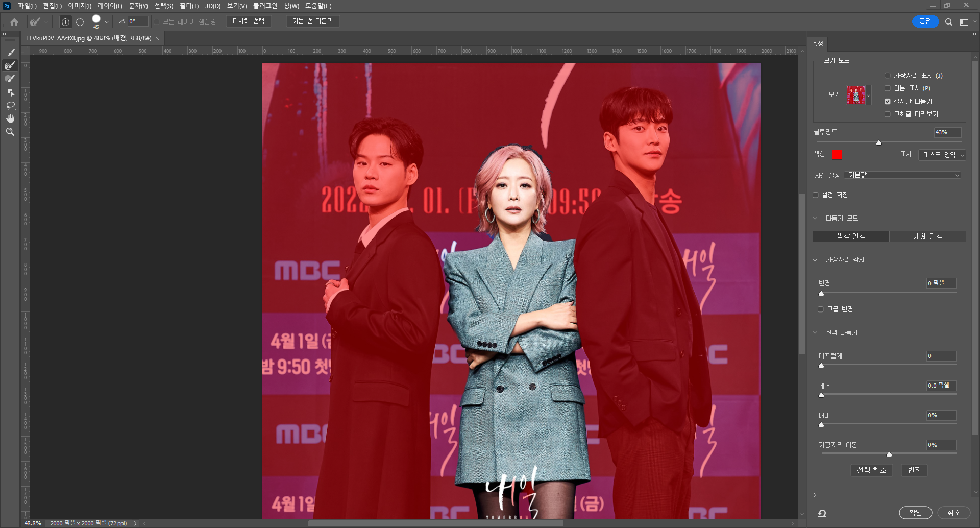Expand the left toolbar double-arrow
Viewport: 980px width, 528px height.
coord(5,34)
